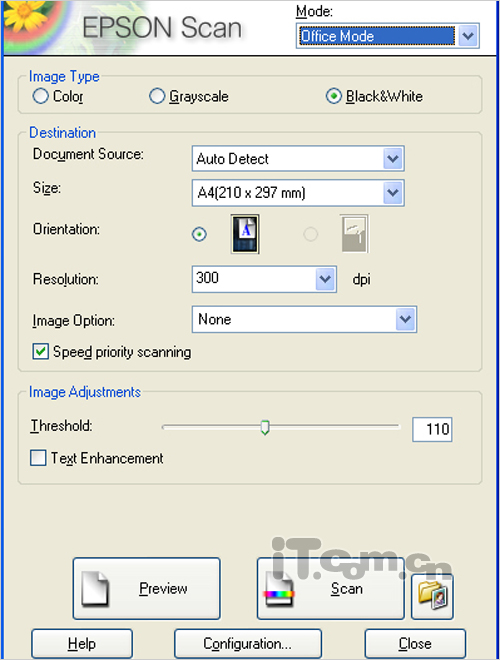Expand the Image Option dropdown arrow
Viewport: 500px width, 660px height.
[x=405, y=319]
